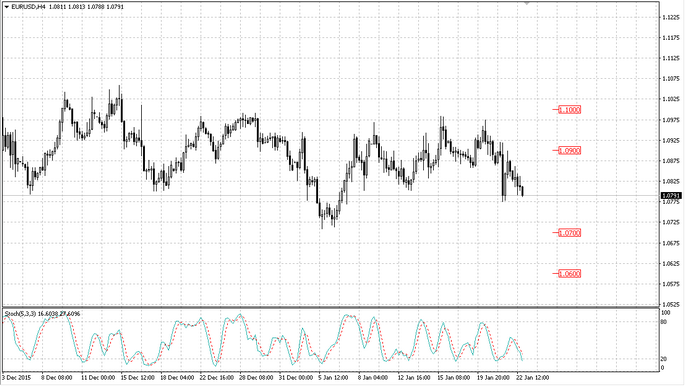Select the red 1.0900 price level label
This screenshot has width=685, height=386.
point(569,151)
